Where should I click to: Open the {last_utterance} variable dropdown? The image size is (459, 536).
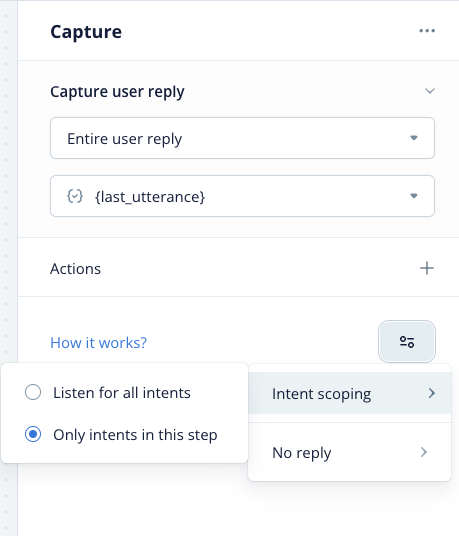pos(242,196)
